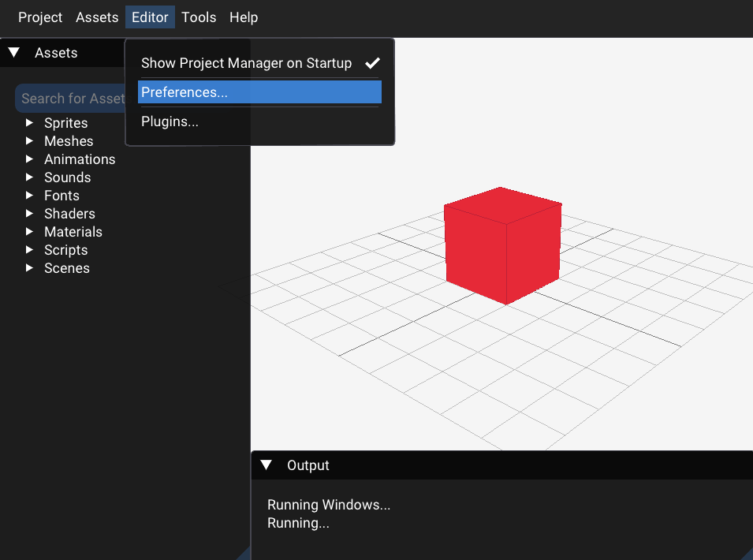Click the 'Running Windows...' output line
The width and height of the screenshot is (753, 560).
329,505
